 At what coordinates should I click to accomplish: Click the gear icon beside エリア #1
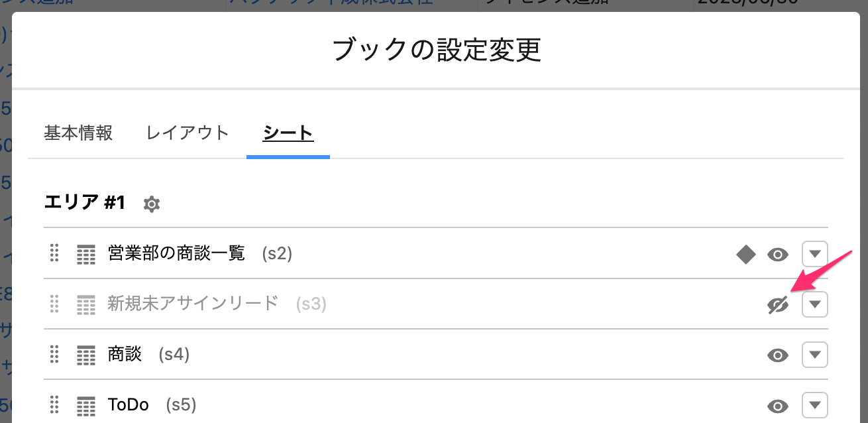(152, 204)
